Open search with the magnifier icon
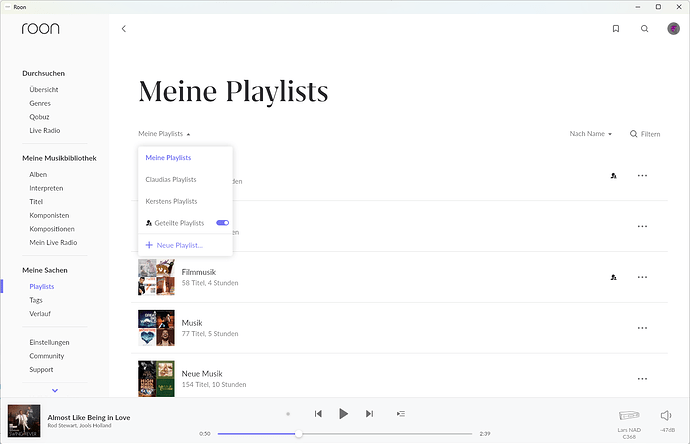 click(x=645, y=29)
